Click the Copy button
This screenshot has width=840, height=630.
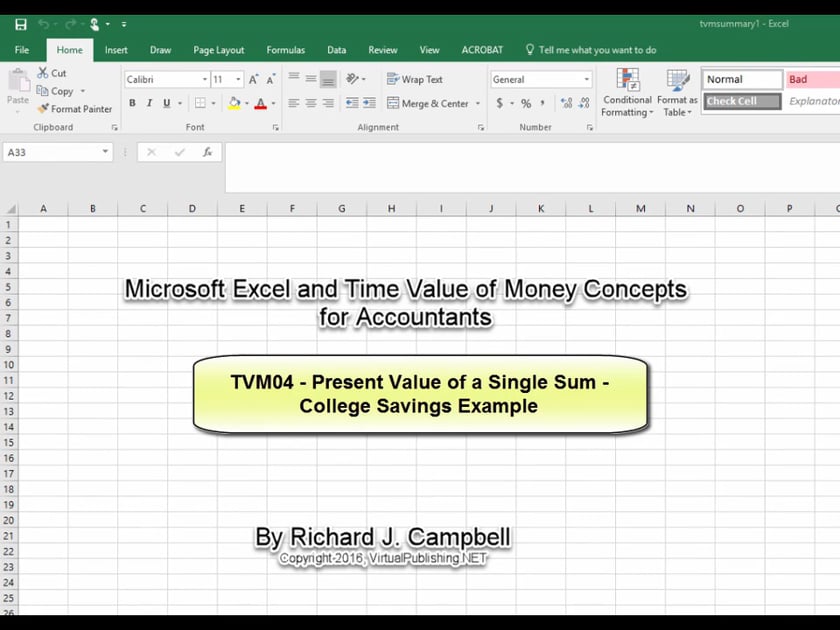coord(55,91)
